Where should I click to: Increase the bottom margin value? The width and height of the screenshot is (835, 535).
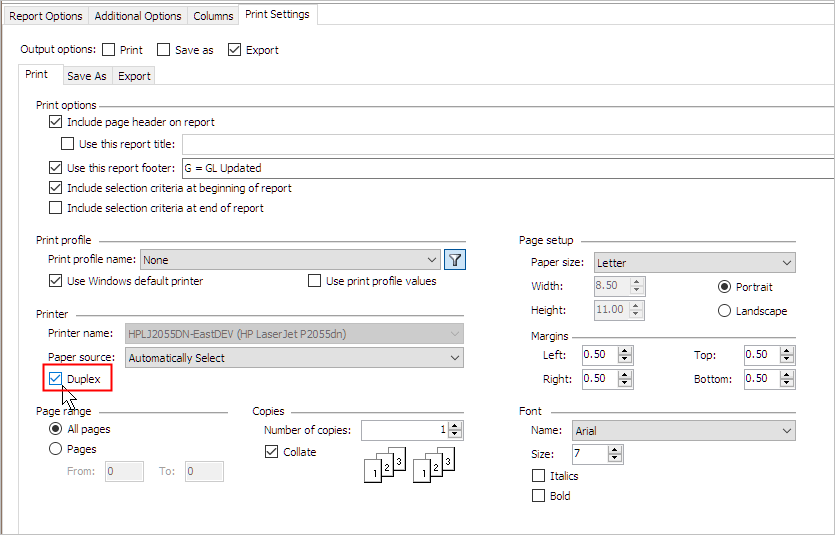coord(788,375)
